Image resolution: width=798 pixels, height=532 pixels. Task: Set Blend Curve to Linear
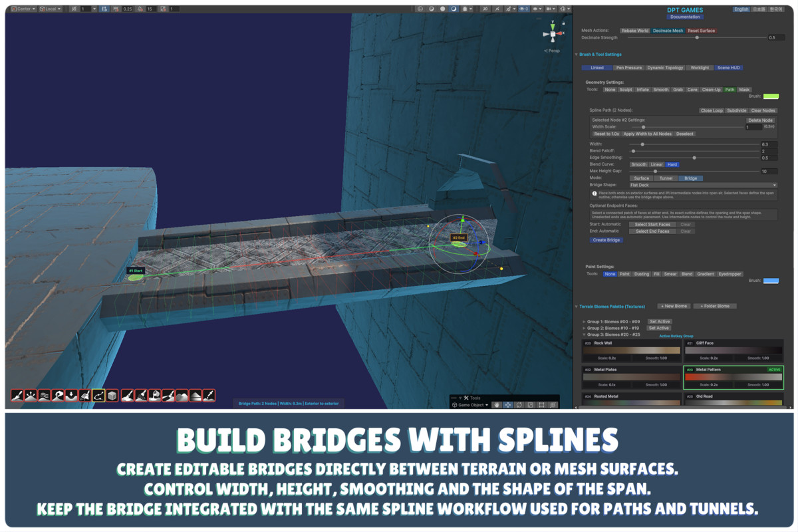point(656,164)
